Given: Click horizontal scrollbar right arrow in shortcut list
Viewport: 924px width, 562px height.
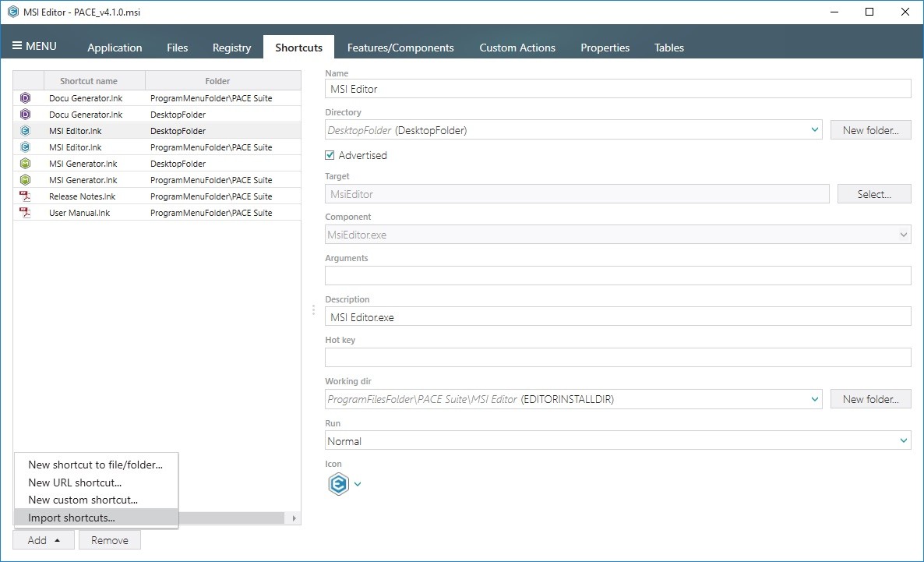Looking at the screenshot, I should pyautogui.click(x=294, y=518).
